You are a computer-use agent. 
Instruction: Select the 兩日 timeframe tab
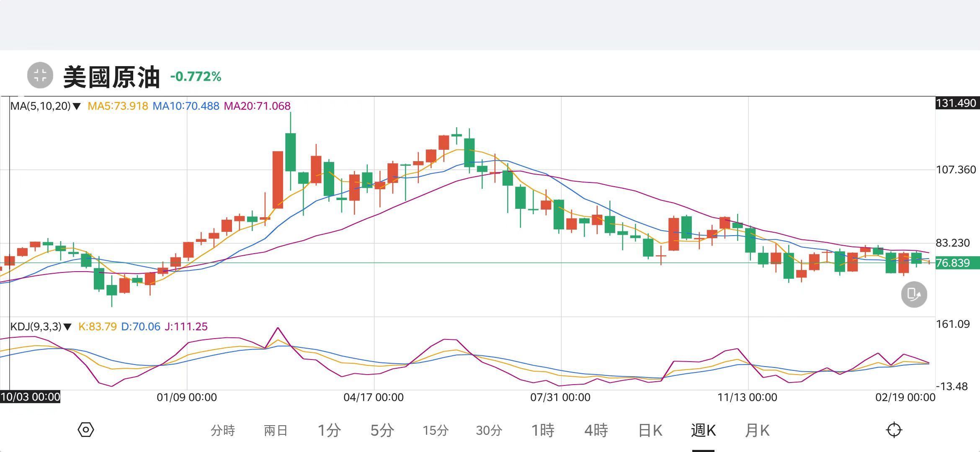(276, 430)
